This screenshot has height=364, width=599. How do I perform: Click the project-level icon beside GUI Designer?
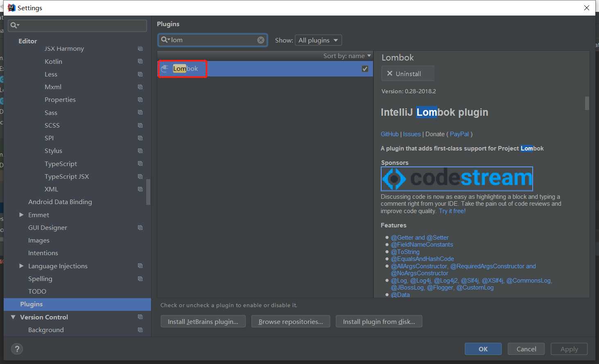point(140,227)
